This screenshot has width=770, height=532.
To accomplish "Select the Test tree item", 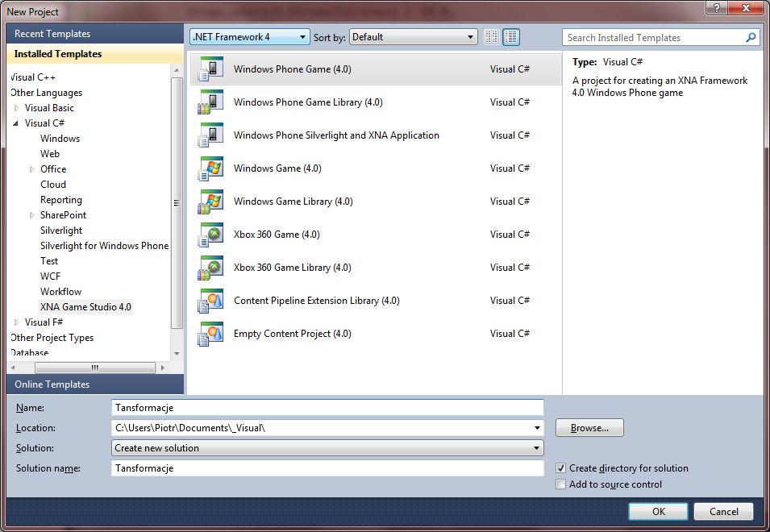I will 49,261.
